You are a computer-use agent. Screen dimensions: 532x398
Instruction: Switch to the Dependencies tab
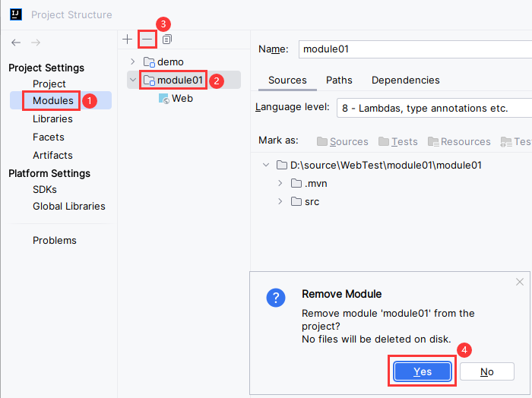tap(405, 80)
